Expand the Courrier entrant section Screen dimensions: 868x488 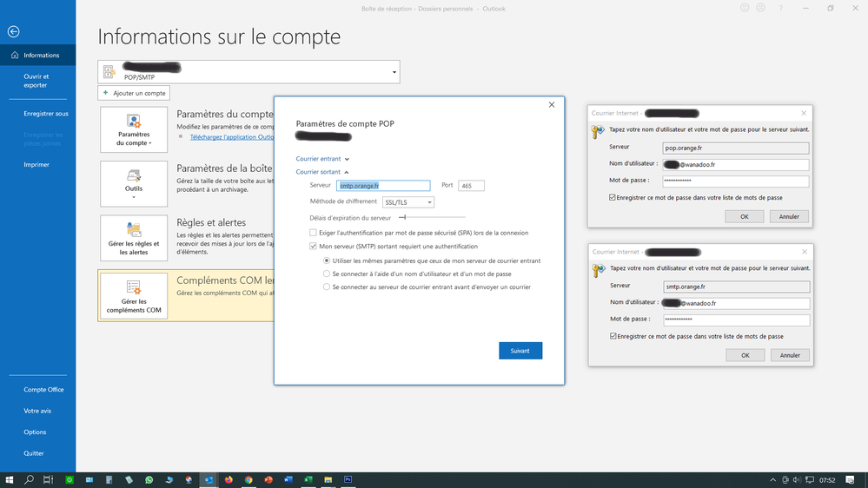tap(322, 159)
